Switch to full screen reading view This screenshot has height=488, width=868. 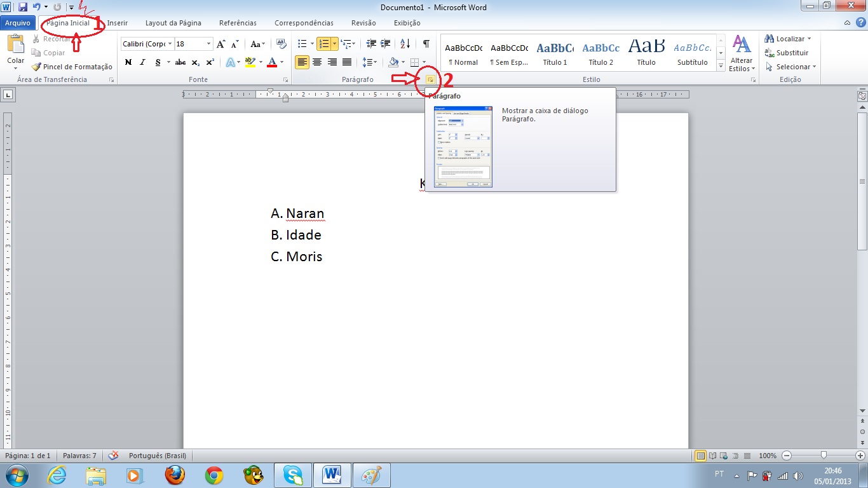(712, 456)
